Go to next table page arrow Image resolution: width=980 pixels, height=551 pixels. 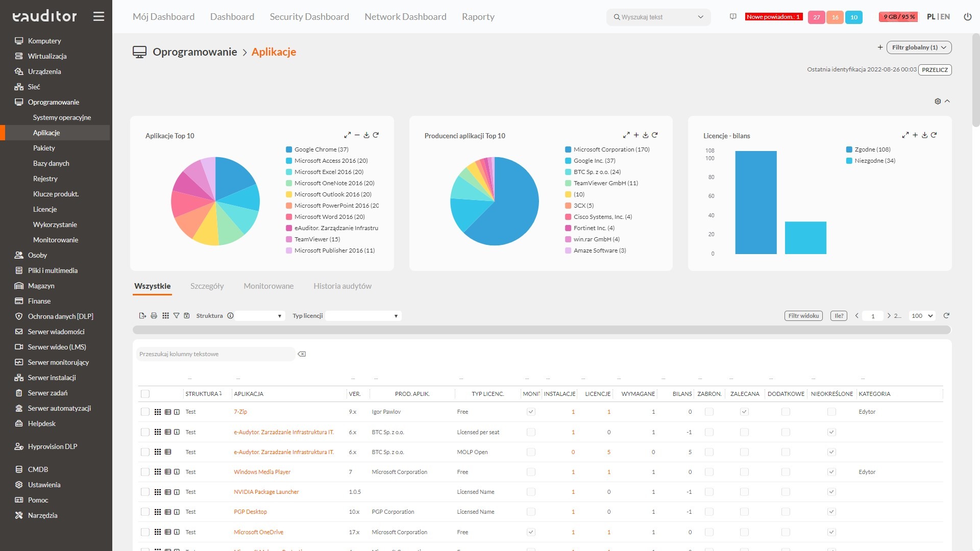point(889,316)
